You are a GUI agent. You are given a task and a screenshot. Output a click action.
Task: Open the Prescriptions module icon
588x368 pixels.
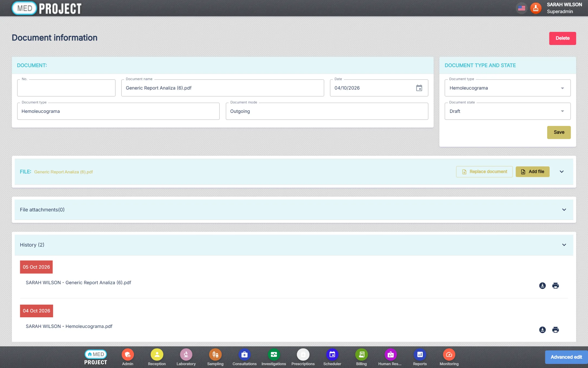tap(303, 355)
